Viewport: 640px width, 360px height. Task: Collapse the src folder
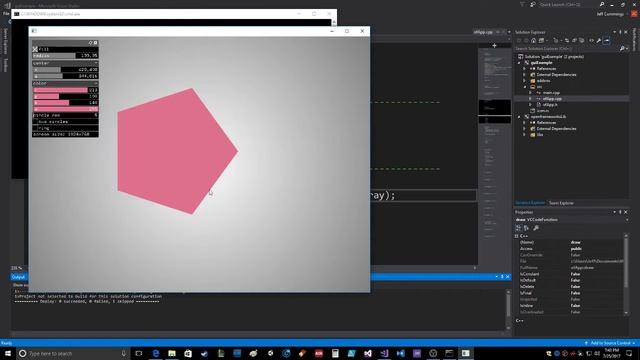coord(525,87)
